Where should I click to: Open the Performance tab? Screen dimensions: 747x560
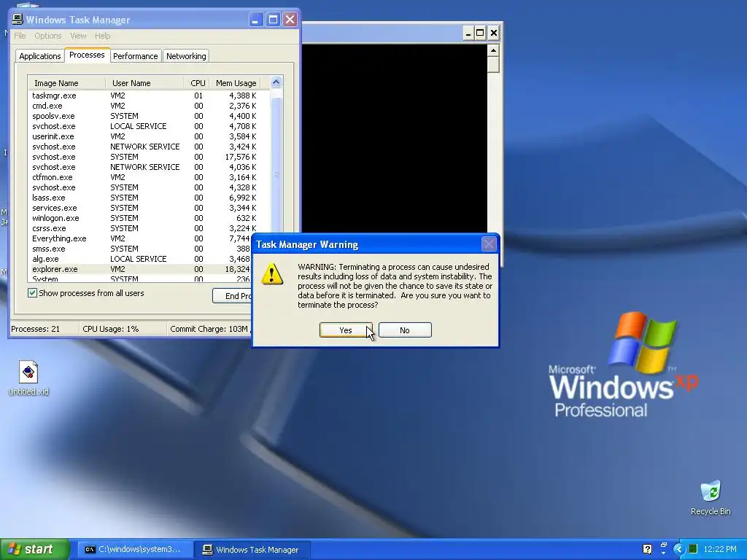pos(135,55)
